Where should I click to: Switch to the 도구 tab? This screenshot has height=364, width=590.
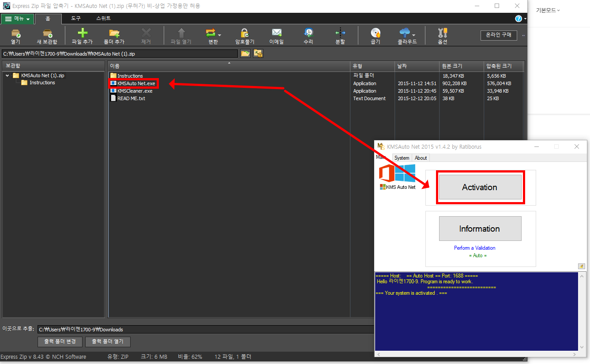76,19
